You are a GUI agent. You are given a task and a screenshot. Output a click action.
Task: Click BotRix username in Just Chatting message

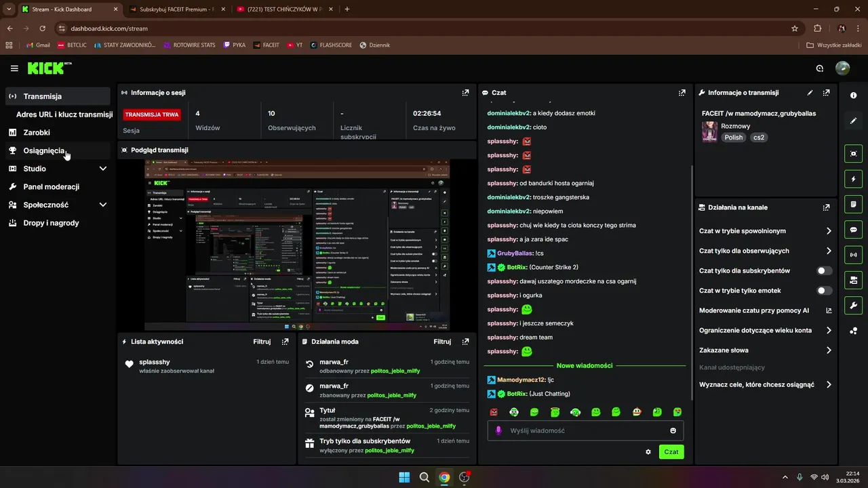click(517, 394)
